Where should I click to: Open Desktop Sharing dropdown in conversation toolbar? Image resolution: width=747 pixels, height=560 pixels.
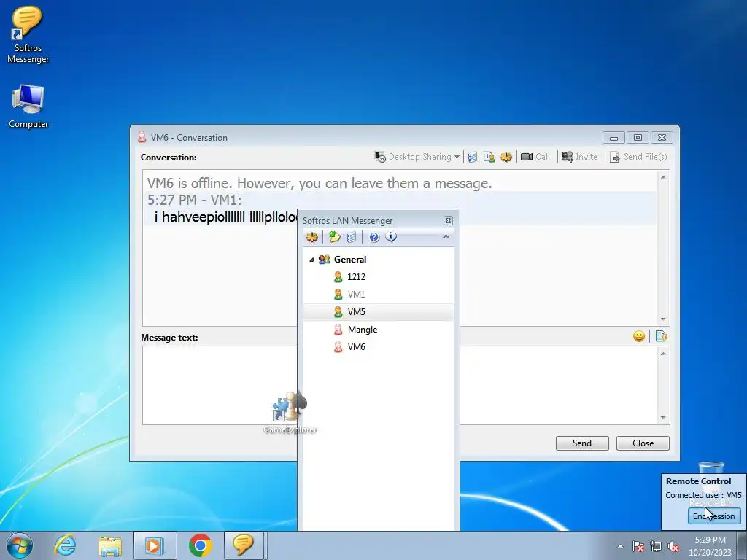(417, 157)
